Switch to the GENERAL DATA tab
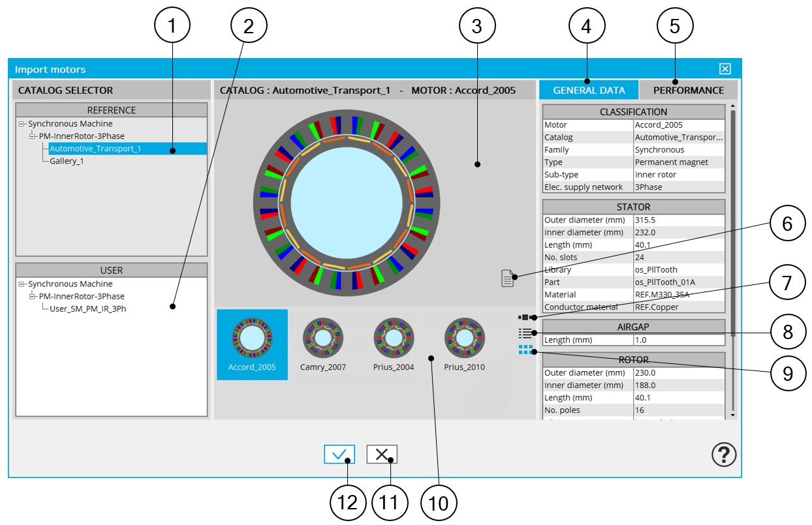Screen dimensions: 812x525 pyautogui.click(x=589, y=90)
